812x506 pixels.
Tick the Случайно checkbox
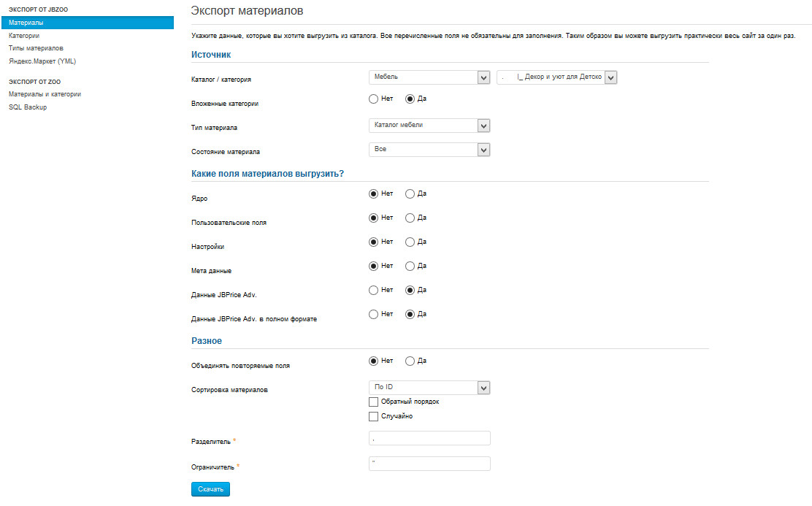pos(374,417)
